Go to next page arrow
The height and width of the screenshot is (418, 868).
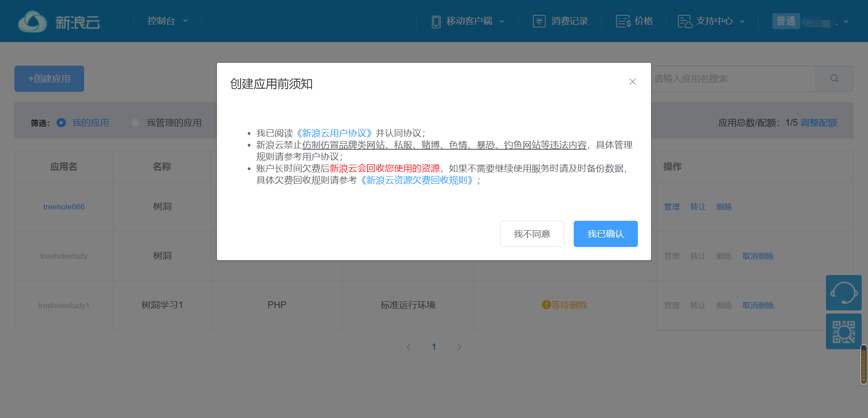459,347
